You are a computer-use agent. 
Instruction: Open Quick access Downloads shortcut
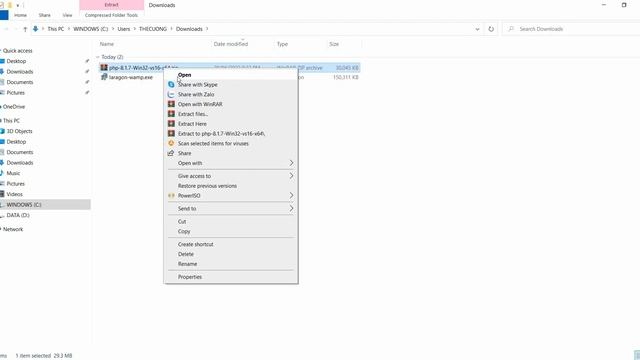pos(20,72)
